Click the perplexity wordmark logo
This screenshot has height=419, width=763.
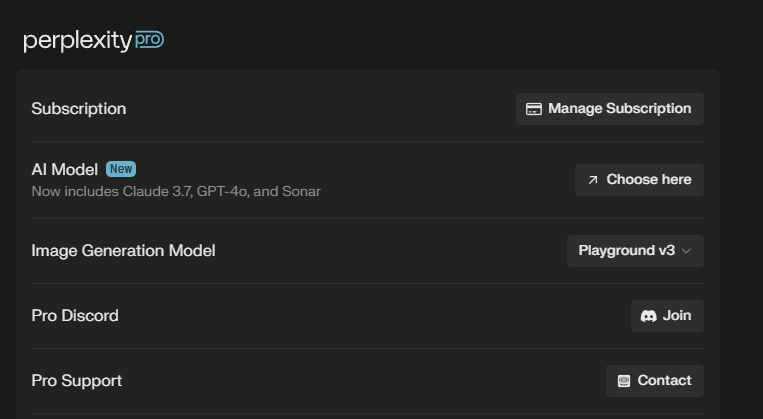78,41
